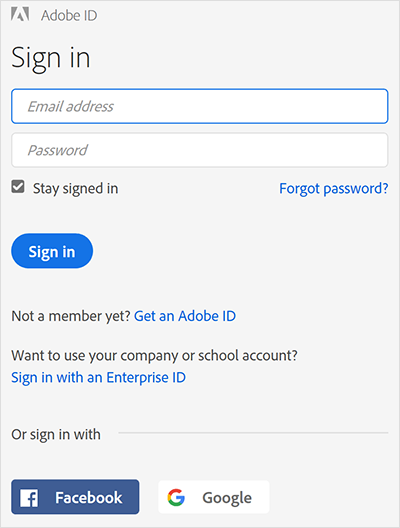The height and width of the screenshot is (528, 400).
Task: Click the company or school account question text
Action: (155, 356)
